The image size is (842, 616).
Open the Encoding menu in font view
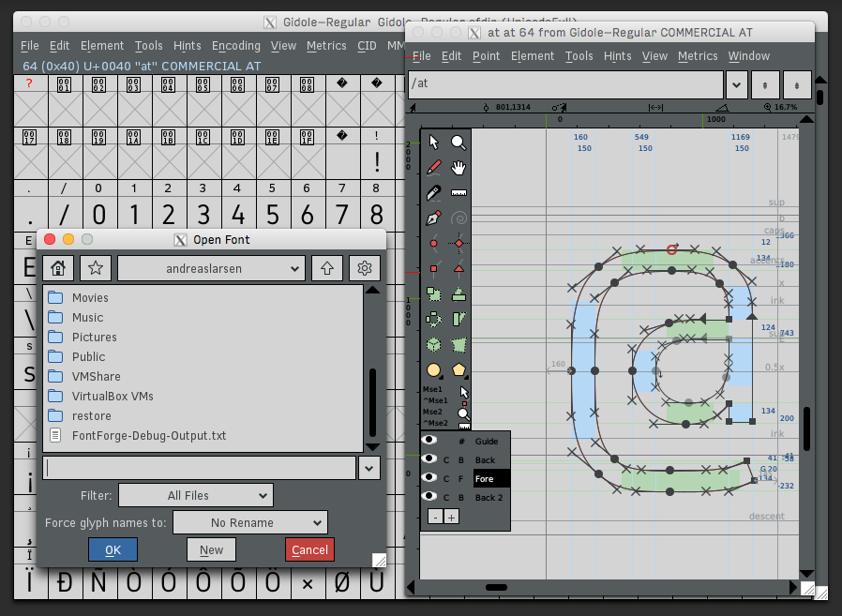235,45
